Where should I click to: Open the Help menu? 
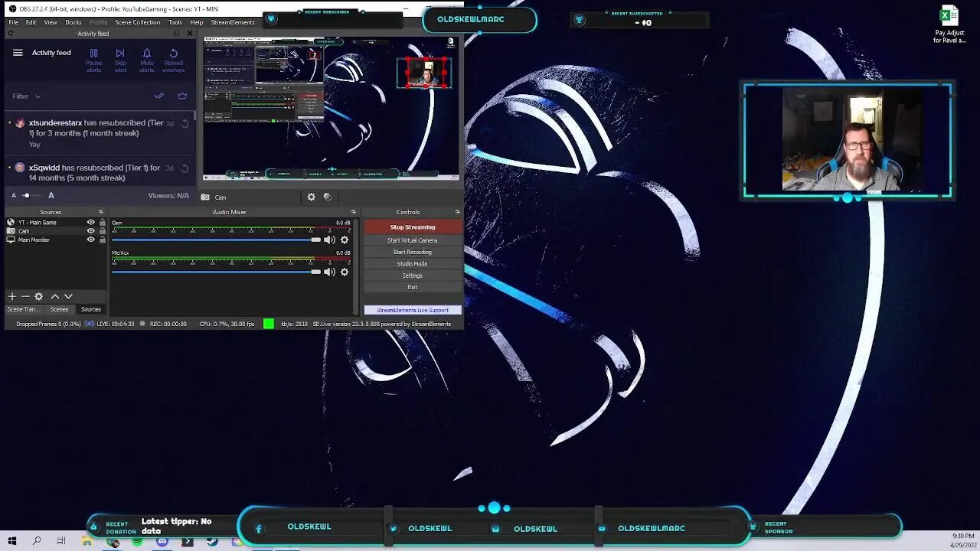click(197, 22)
